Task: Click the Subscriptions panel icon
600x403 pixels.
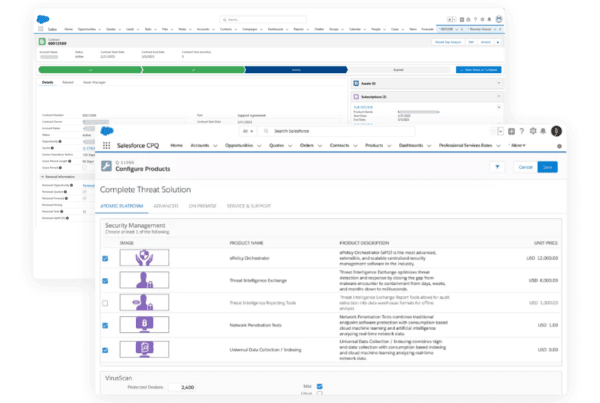Action: [x=356, y=97]
